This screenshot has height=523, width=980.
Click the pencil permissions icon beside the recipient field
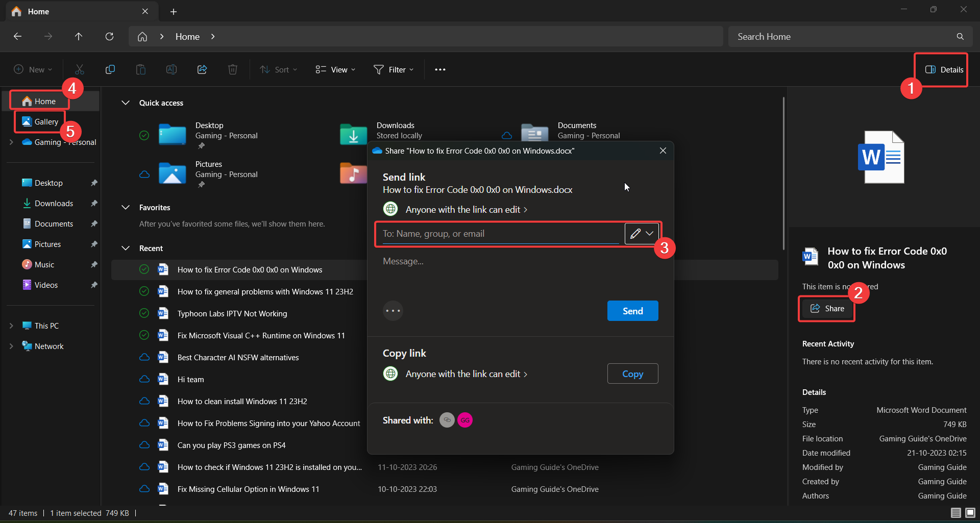pyautogui.click(x=634, y=233)
